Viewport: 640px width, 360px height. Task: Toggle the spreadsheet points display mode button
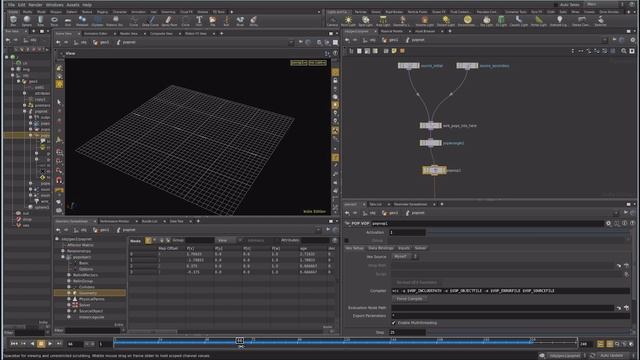[148, 240]
